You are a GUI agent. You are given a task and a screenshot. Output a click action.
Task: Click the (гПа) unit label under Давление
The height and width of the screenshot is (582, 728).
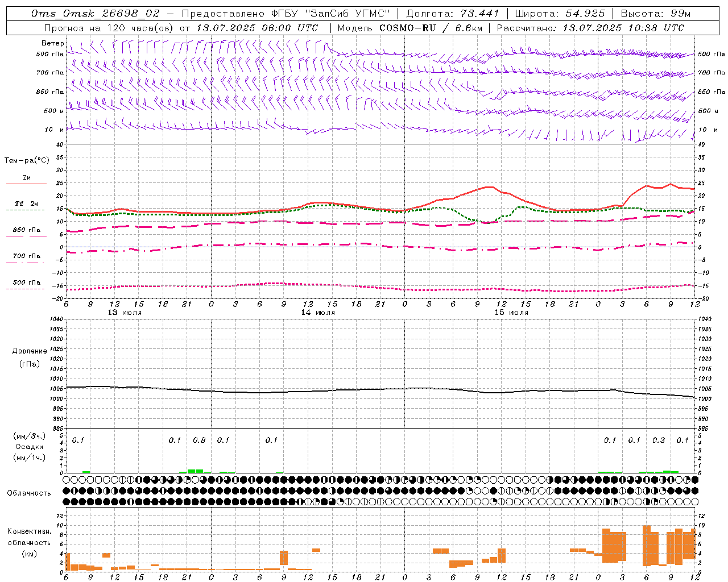click(30, 364)
